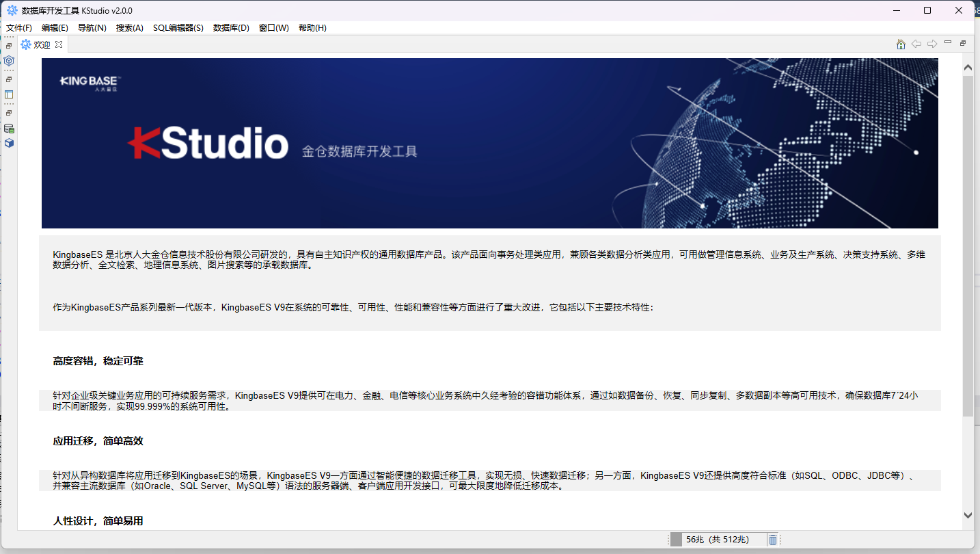Image resolution: width=980 pixels, height=554 pixels.
Task: Minimize the welcome editor area
Action: (948, 43)
